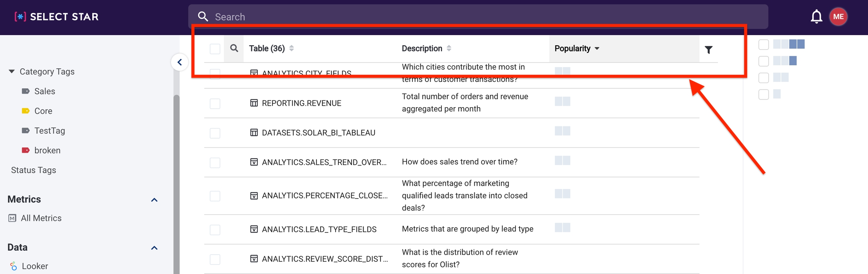Open the ME user avatar menu
Image resolution: width=868 pixels, height=274 pixels.
[838, 17]
